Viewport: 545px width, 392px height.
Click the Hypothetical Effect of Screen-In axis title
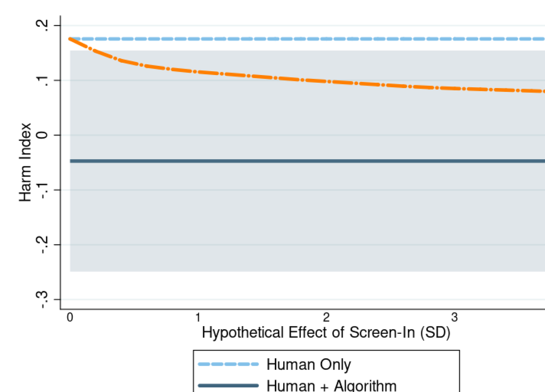[x=326, y=332]
